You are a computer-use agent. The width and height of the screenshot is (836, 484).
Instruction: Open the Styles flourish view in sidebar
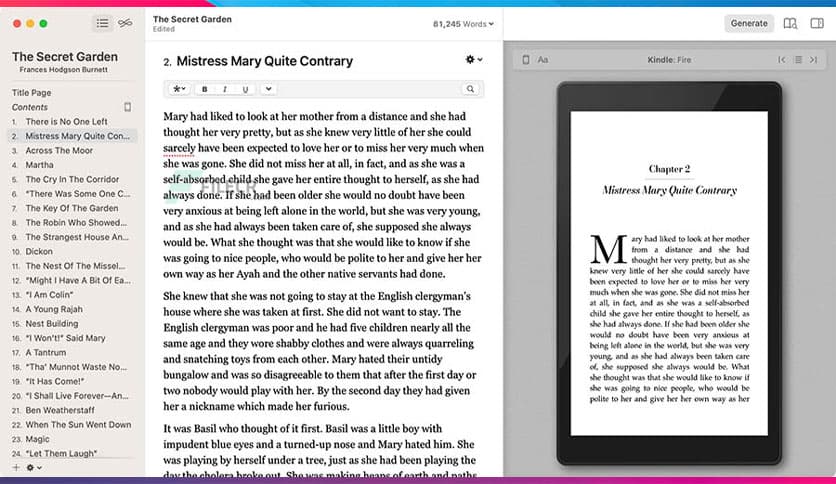pyautogui.click(x=125, y=23)
